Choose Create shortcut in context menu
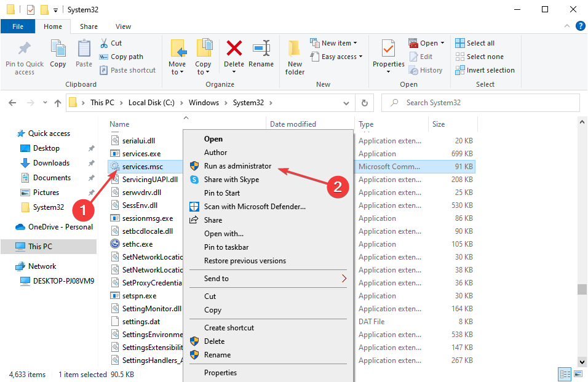Image resolution: width=588 pixels, height=382 pixels. (229, 328)
